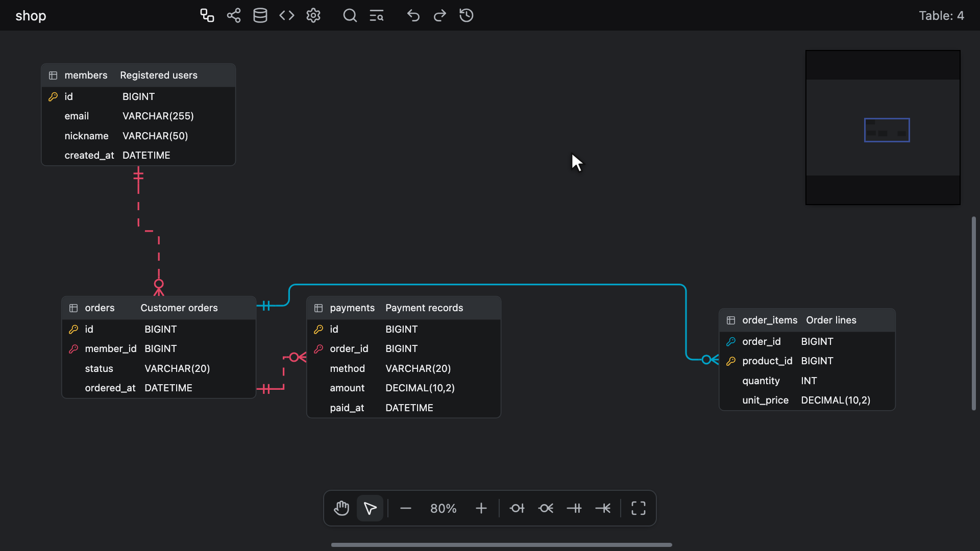The width and height of the screenshot is (980, 551).
Task: Click the members table grid icon
Action: (53, 76)
